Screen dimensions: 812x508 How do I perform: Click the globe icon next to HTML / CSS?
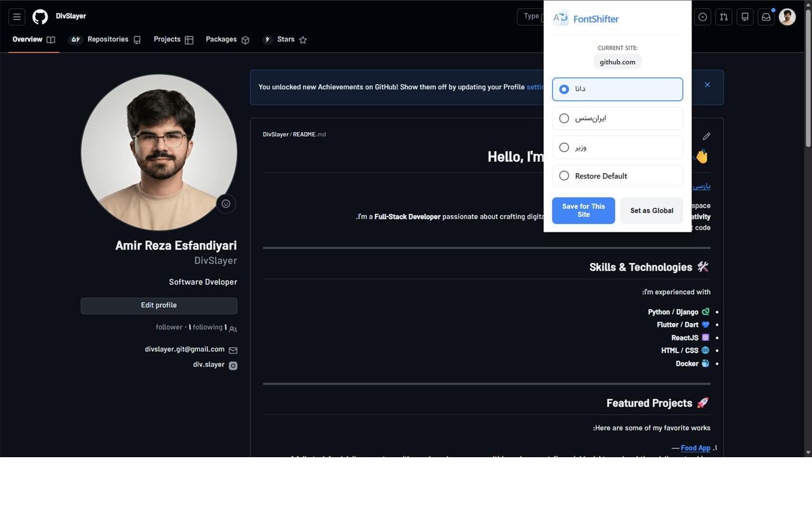coord(705,351)
